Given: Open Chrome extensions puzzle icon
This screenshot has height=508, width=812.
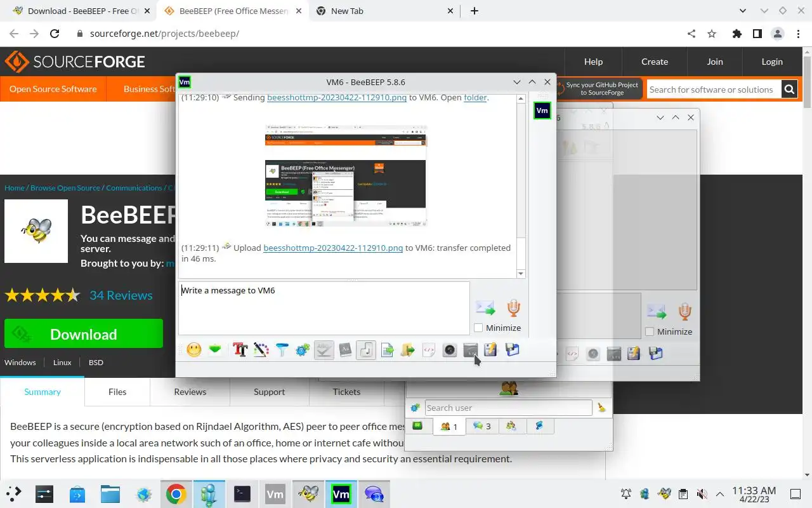Looking at the screenshot, I should (737, 34).
